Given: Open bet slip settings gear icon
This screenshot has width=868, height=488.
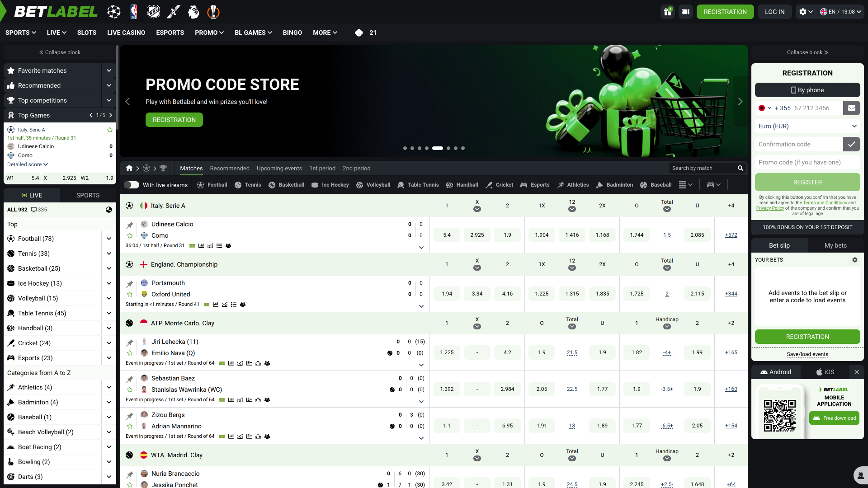Looking at the screenshot, I should [855, 260].
